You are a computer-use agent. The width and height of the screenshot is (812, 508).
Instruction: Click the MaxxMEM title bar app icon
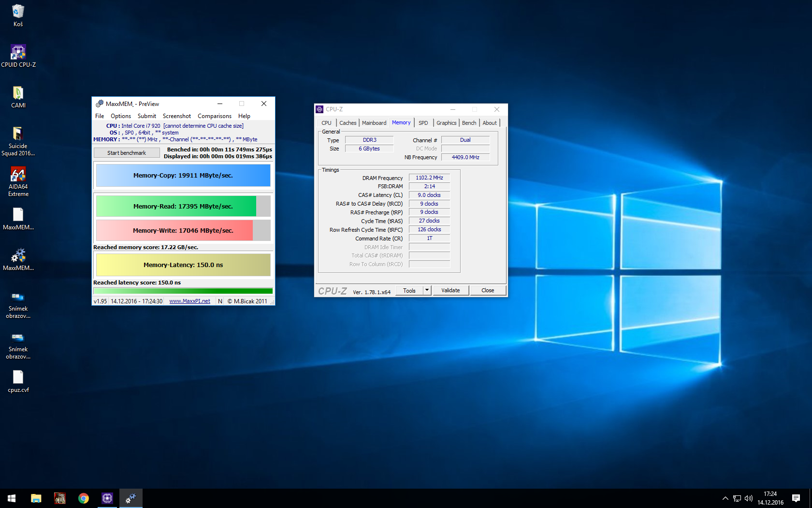100,104
